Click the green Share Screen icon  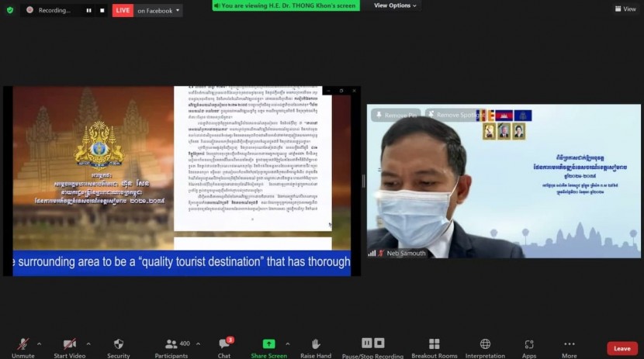click(269, 344)
